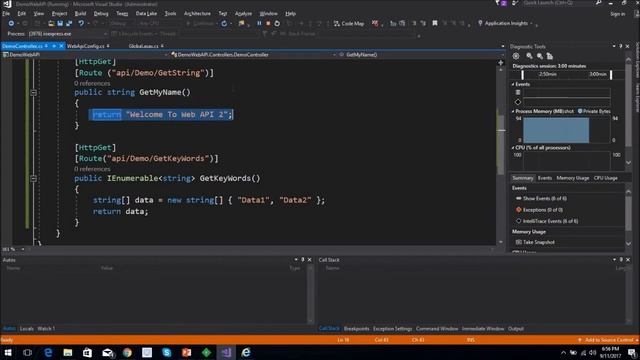Click the Navigate Backward circle icon

pos(11,23)
